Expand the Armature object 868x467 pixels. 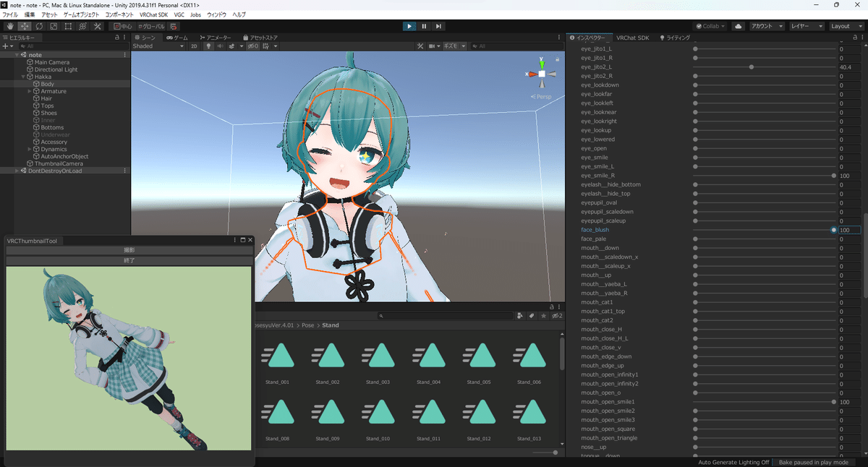pos(30,91)
